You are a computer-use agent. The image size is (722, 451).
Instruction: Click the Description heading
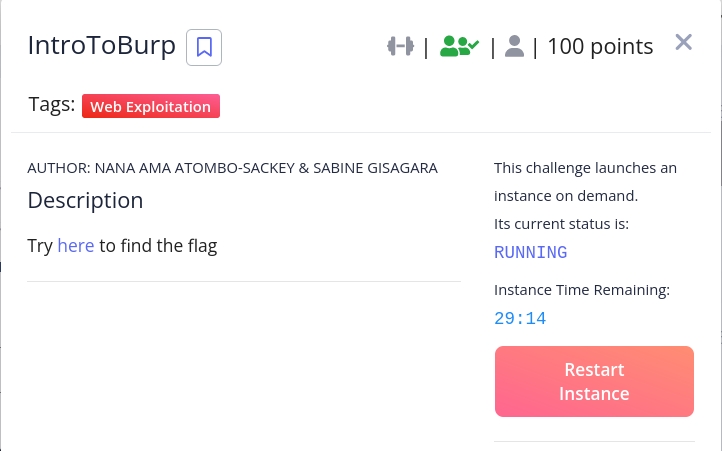coord(85,200)
